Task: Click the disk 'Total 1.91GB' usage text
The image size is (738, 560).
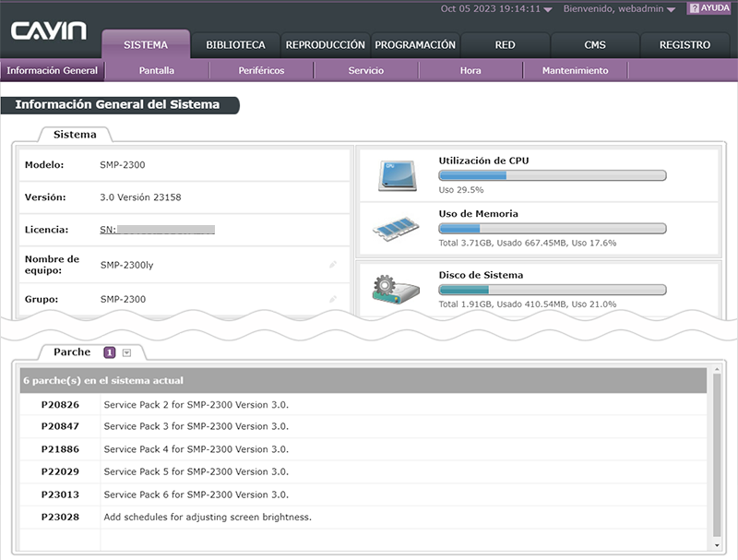Action: (528, 304)
